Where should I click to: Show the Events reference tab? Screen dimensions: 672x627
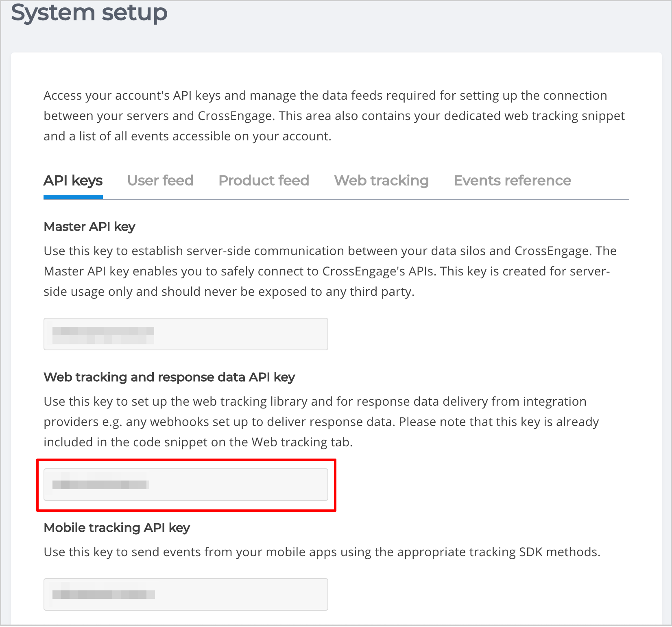(512, 181)
